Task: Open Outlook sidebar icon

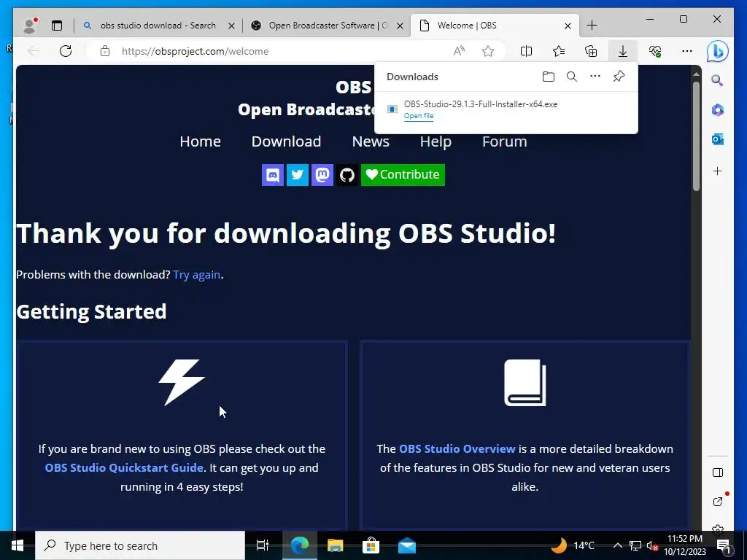Action: click(718, 139)
